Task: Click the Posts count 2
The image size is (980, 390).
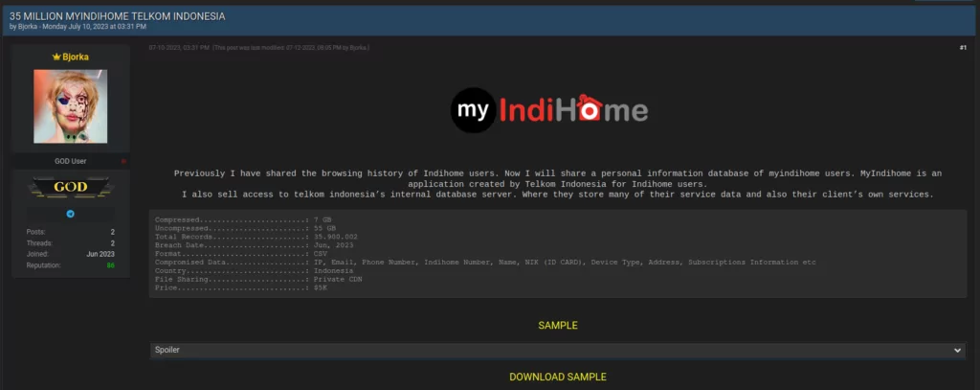Action: tap(113, 232)
